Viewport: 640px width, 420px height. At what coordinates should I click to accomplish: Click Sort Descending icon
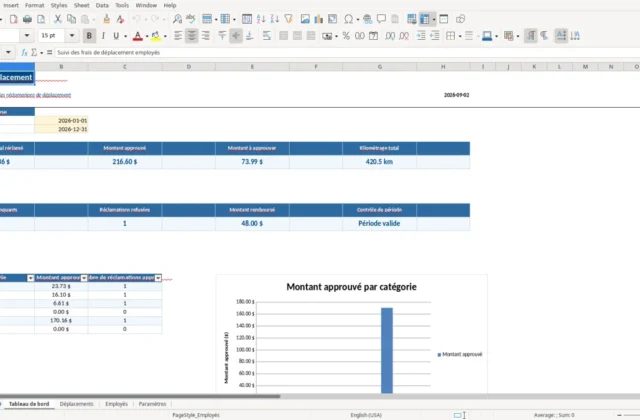275,19
